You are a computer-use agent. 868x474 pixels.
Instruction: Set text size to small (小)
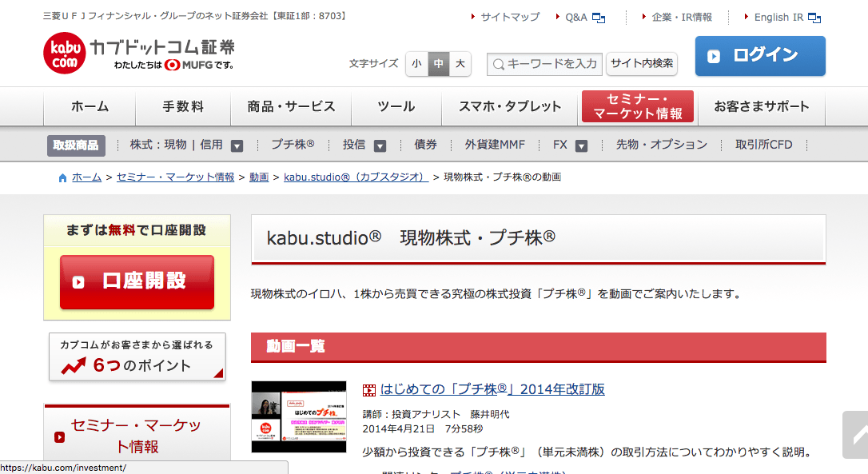coord(416,64)
